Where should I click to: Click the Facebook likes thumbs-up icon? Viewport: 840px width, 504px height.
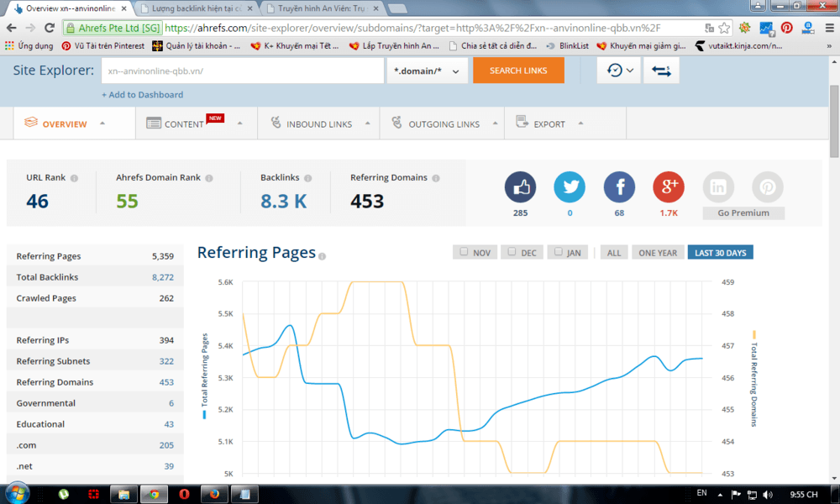click(x=520, y=187)
